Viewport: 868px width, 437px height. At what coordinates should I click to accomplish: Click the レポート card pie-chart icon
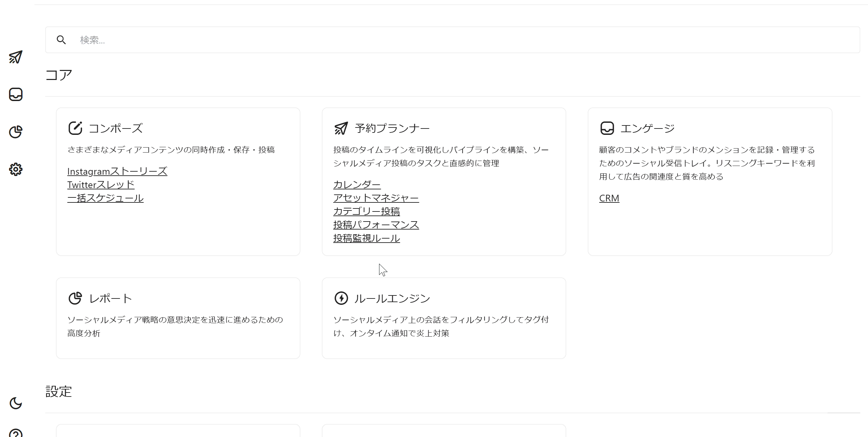(75, 298)
